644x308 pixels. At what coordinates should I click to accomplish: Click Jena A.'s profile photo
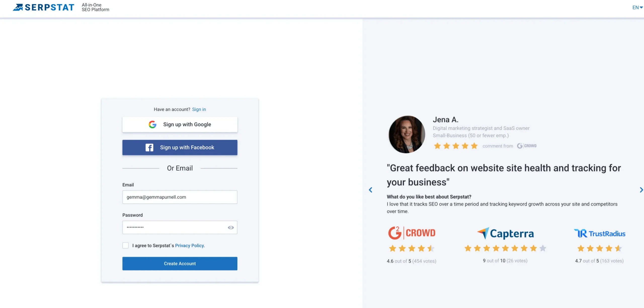407,134
